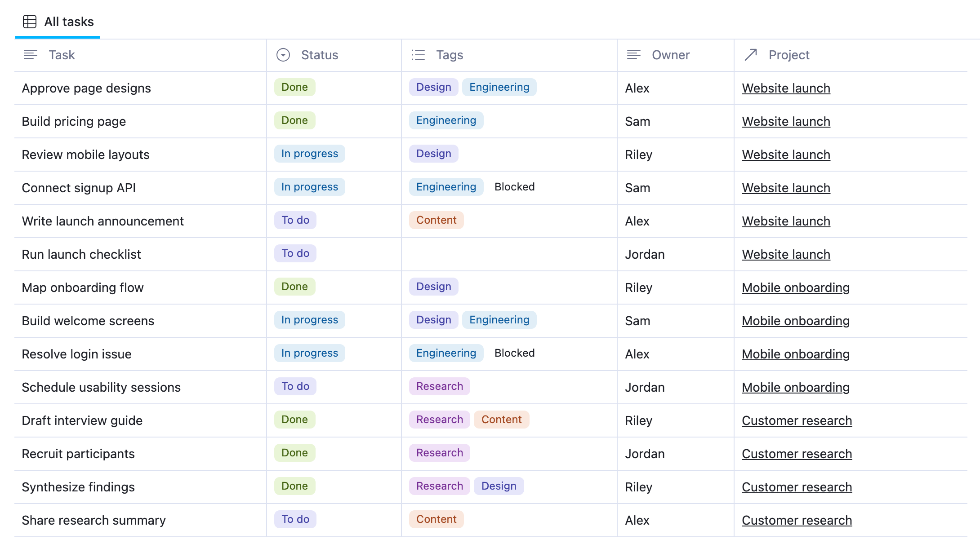
Task: Click Engineering tag in Build pricing page row
Action: (446, 120)
